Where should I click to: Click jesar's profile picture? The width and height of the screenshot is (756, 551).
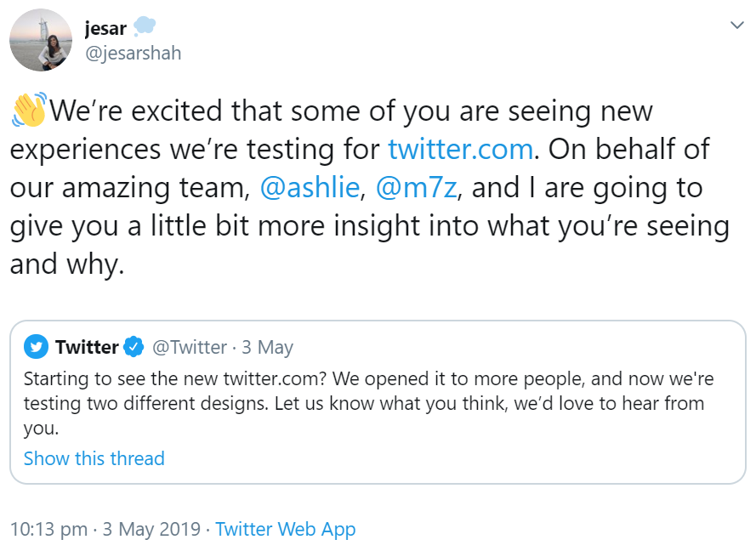41,39
